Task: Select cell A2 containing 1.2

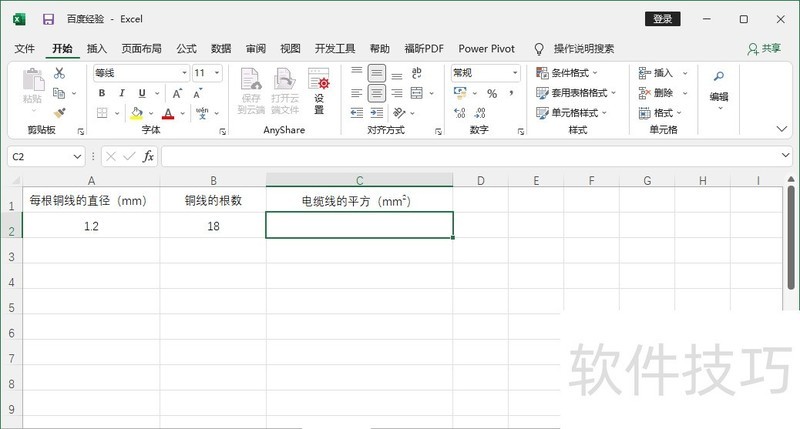Action: 91,225
